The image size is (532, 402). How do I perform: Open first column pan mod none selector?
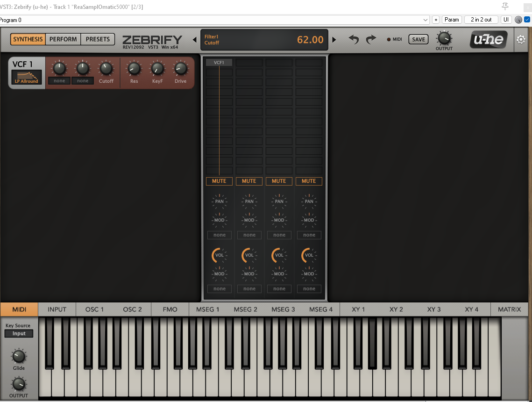(220, 235)
